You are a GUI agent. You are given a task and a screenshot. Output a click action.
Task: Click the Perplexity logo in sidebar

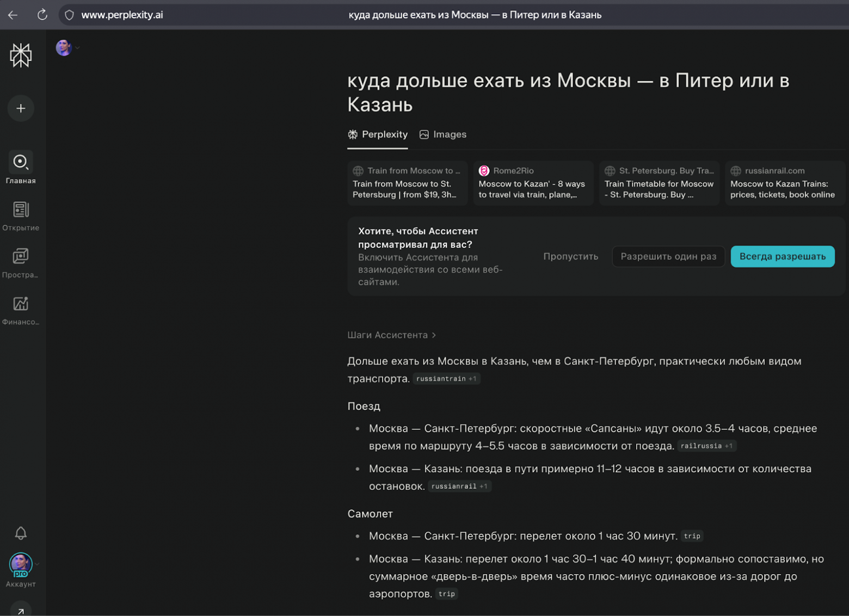21,56
